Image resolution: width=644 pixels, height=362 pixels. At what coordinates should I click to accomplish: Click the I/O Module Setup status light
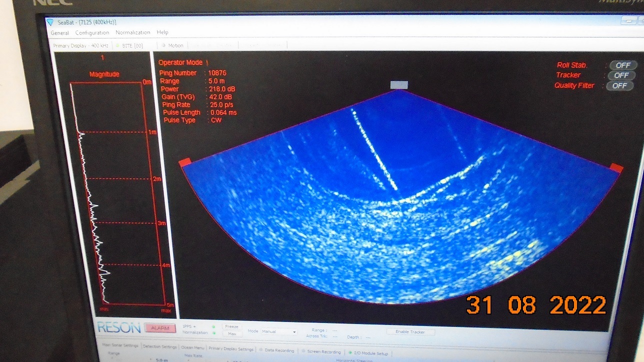tap(350, 353)
